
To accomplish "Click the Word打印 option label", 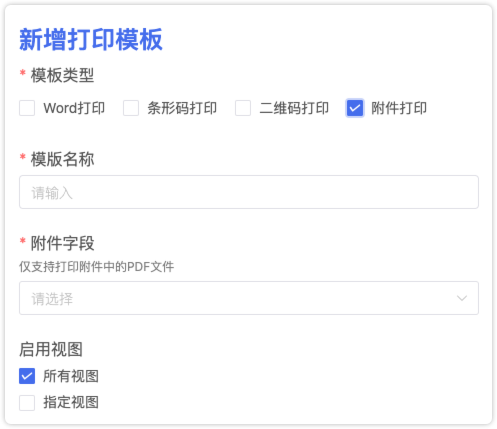I will 74,108.
